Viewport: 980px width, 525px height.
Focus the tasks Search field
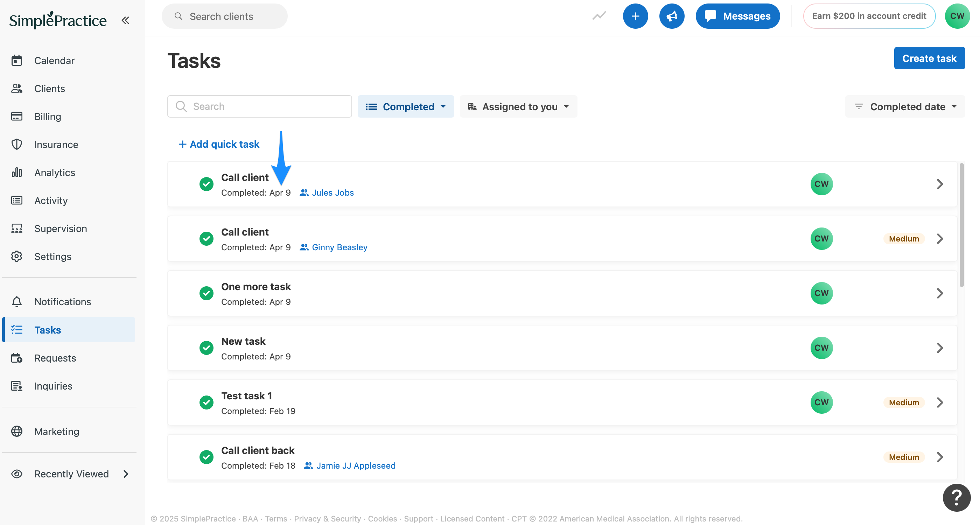coord(259,106)
